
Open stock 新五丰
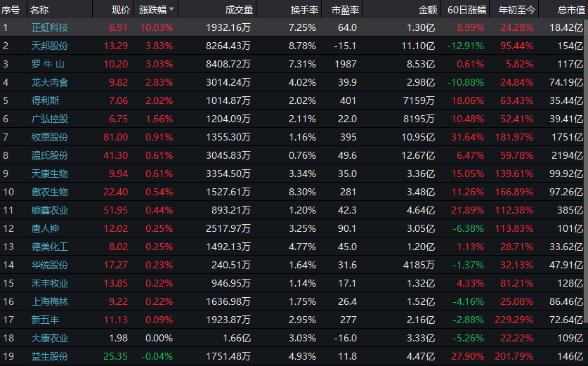[x=45, y=320]
